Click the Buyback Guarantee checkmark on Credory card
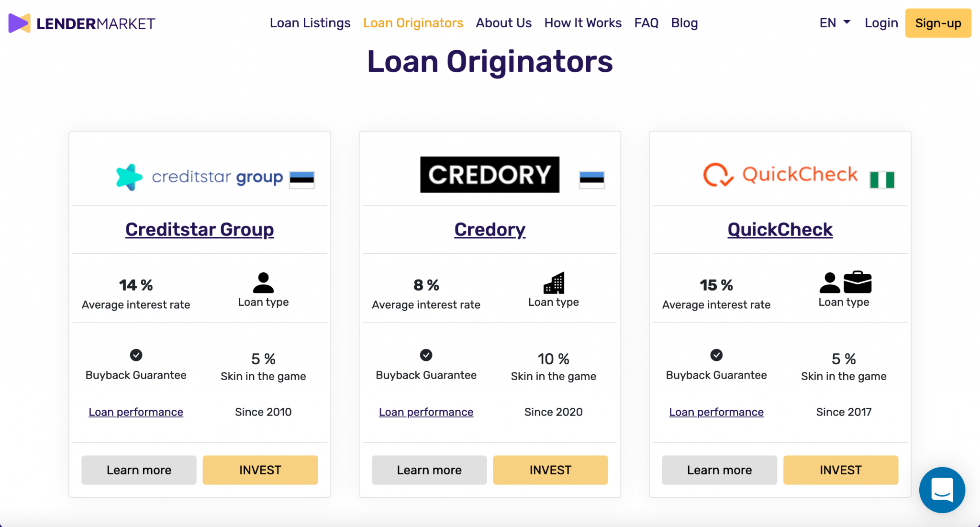Viewport: 980px width, 527px height. coord(426,355)
